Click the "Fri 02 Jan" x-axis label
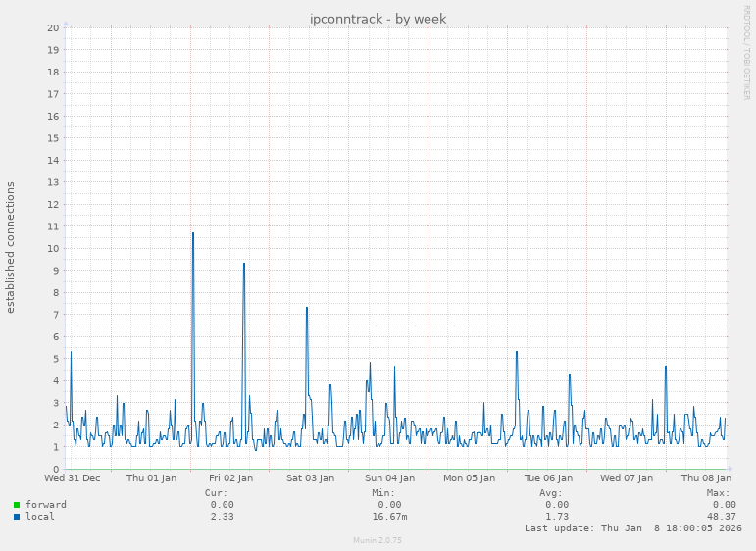Image resolution: width=756 pixels, height=551 pixels. (230, 478)
